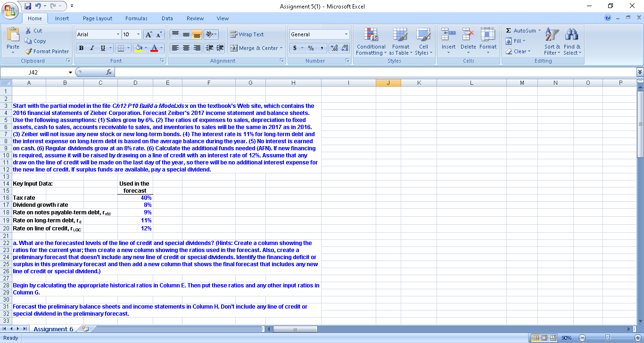644x343 pixels.
Task: Open the Number Format dropdown showing General
Action: [x=319, y=34]
